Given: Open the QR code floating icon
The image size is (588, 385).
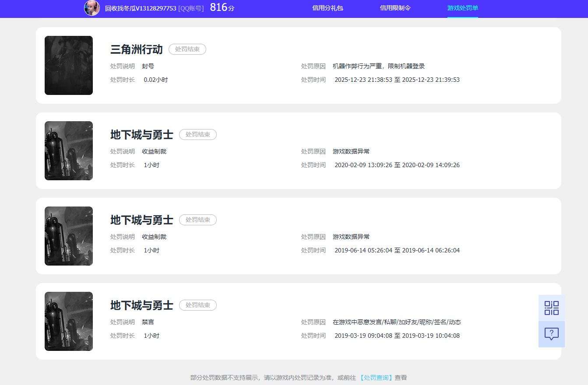Looking at the screenshot, I should click(x=551, y=308).
